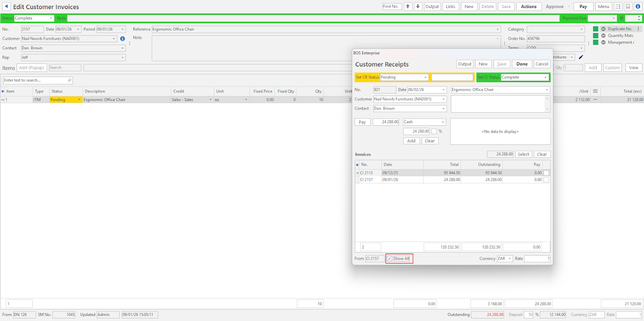Select invoice row CI 2113
644x321 pixels.
click(x=452, y=173)
